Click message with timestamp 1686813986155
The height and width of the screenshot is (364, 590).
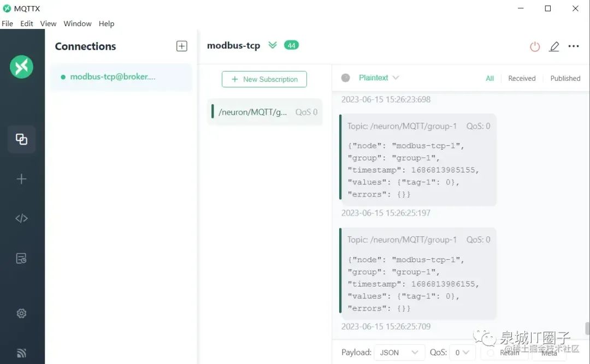point(418,273)
